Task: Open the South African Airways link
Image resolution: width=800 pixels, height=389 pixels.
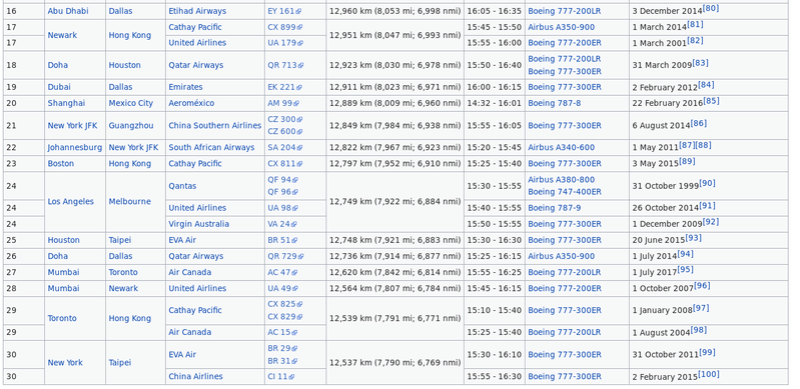Action: pyautogui.click(x=211, y=148)
